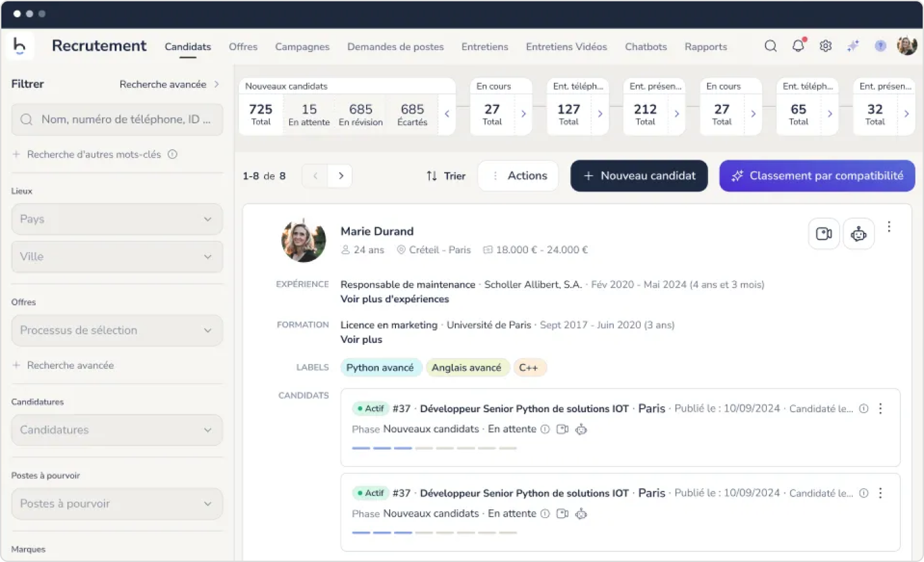
Task: Open the Candidatures dropdown
Action: pyautogui.click(x=117, y=429)
